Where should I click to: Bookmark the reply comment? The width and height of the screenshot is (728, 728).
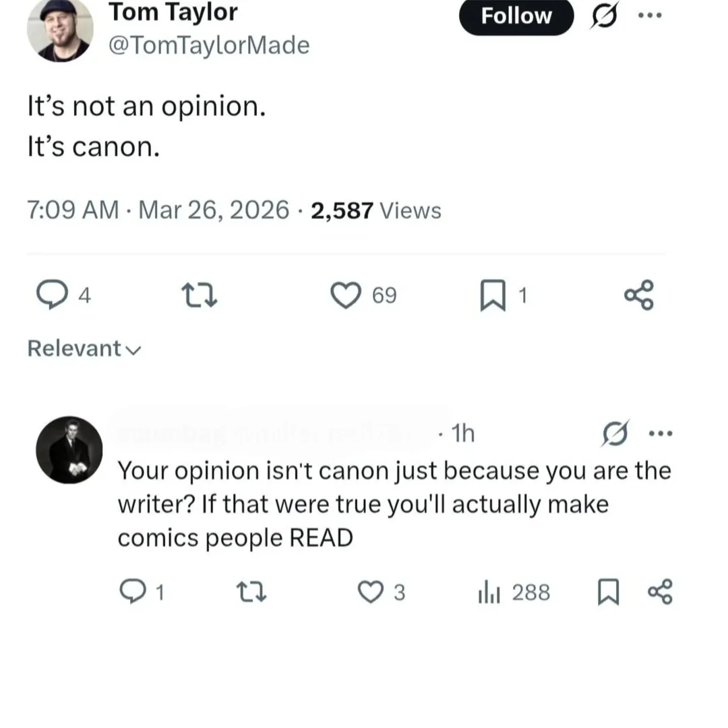609,592
